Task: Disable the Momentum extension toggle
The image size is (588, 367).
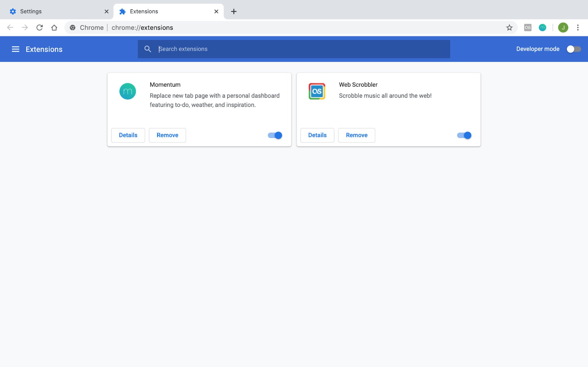Action: coord(275,135)
